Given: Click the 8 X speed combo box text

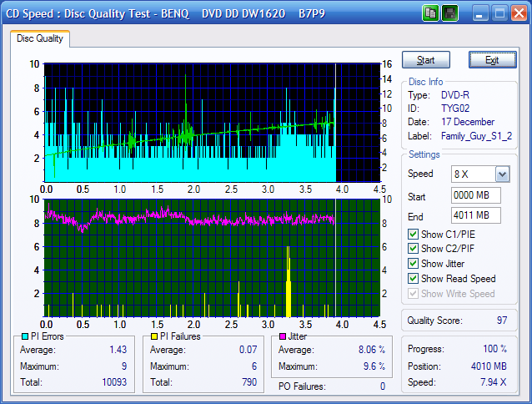Looking at the screenshot, I should pos(471,174).
